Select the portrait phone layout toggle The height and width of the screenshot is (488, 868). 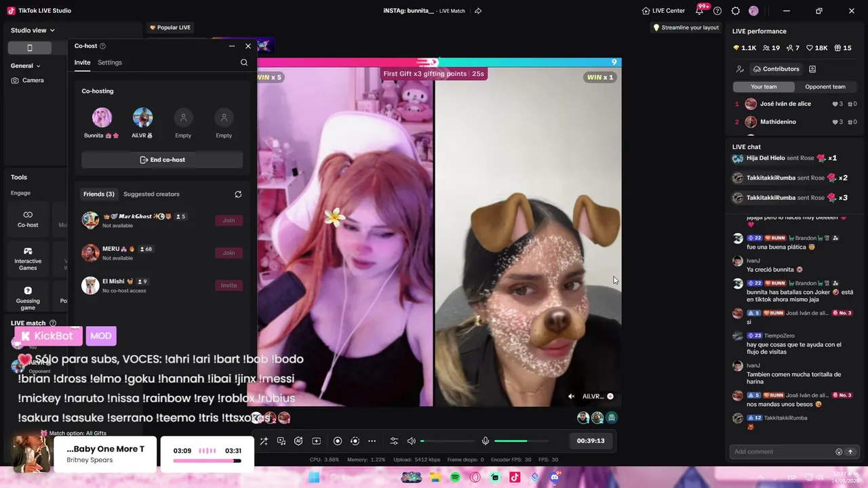pos(29,47)
